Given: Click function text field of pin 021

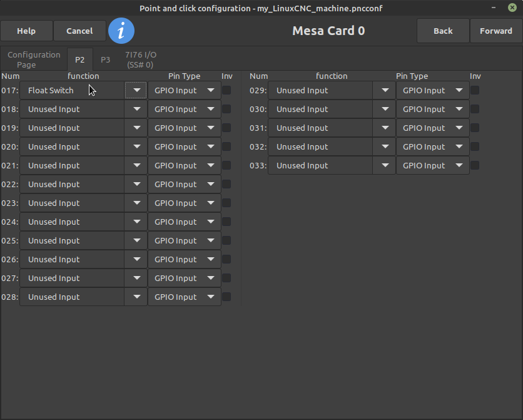Looking at the screenshot, I should pos(72,165).
